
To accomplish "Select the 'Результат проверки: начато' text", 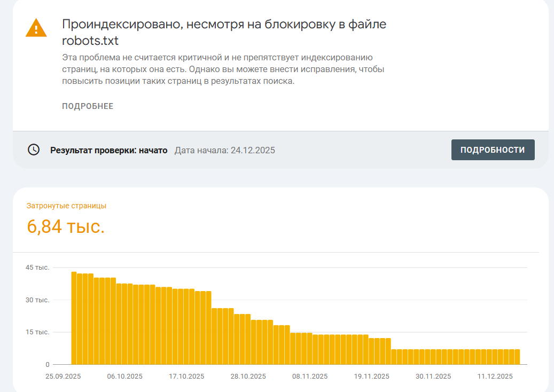I will [x=109, y=150].
